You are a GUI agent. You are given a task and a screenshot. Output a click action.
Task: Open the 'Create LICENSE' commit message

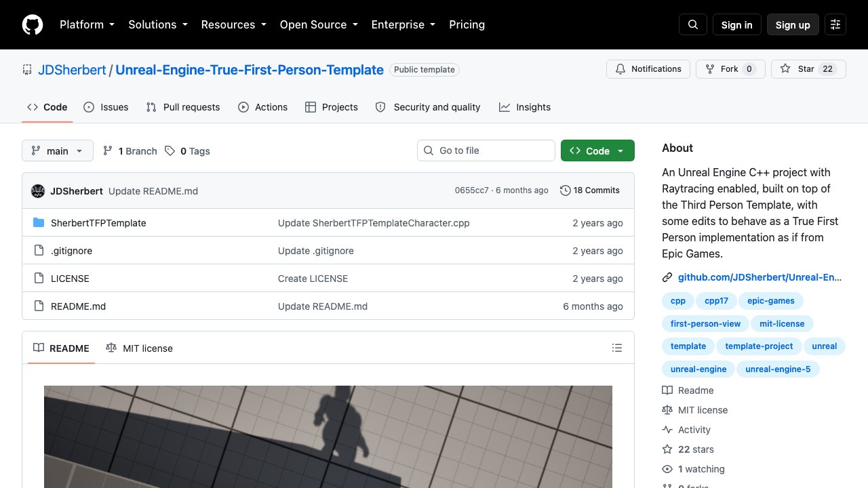click(x=313, y=279)
